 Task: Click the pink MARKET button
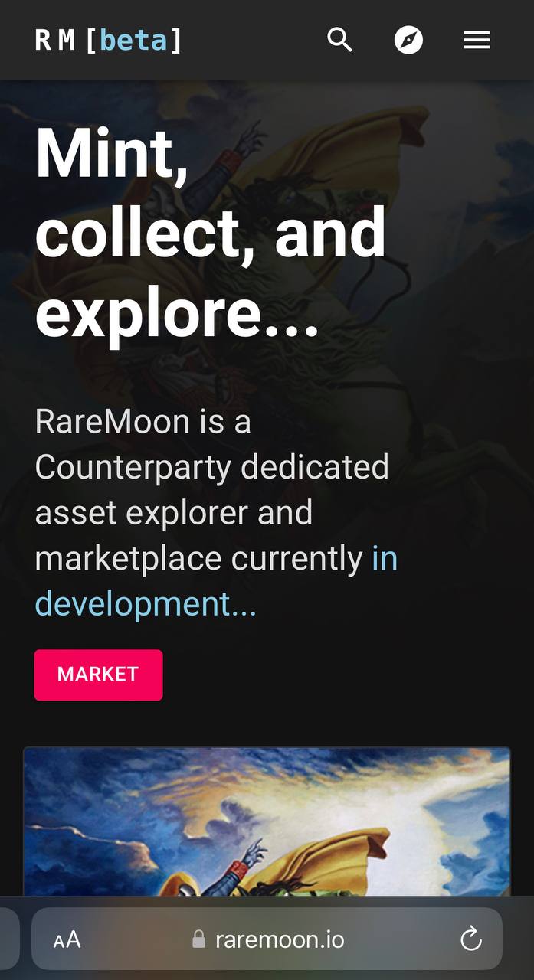tap(98, 675)
